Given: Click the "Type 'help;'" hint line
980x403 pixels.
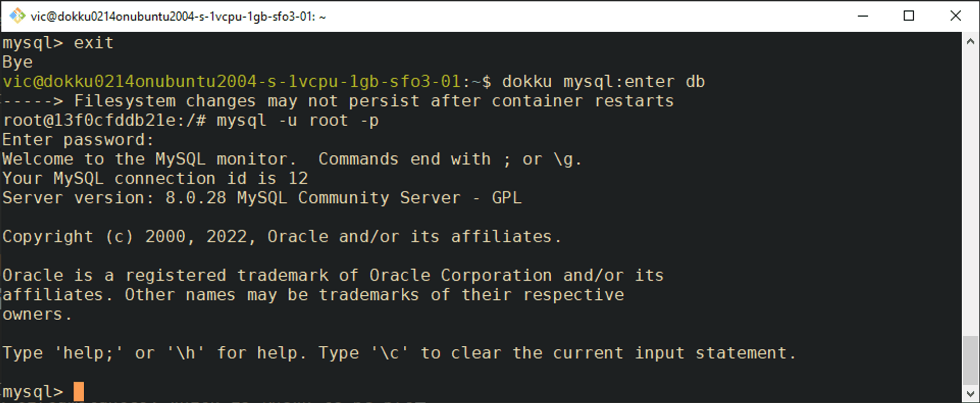Looking at the screenshot, I should pos(398,353).
